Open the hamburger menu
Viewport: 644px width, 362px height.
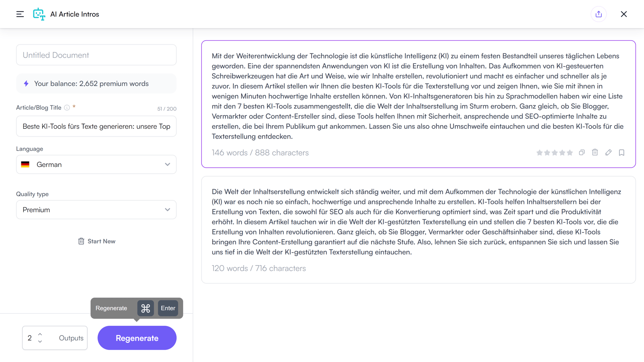[x=20, y=14]
